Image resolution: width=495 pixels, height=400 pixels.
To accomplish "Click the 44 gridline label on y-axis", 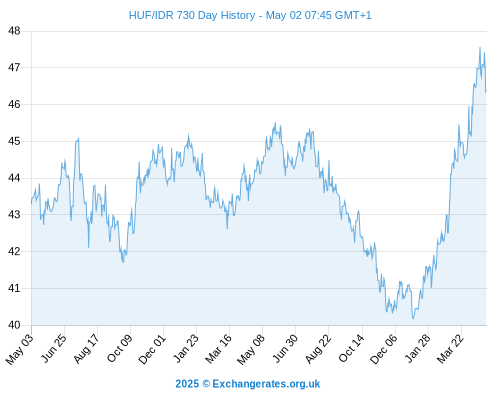I will (14, 178).
